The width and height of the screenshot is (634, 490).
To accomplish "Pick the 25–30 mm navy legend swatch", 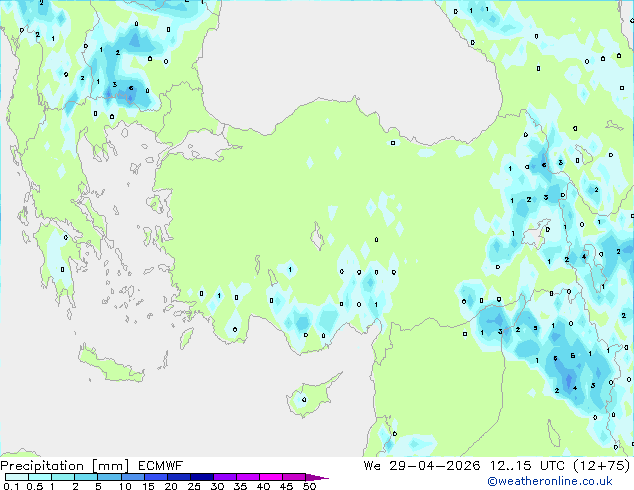I will point(202,477).
